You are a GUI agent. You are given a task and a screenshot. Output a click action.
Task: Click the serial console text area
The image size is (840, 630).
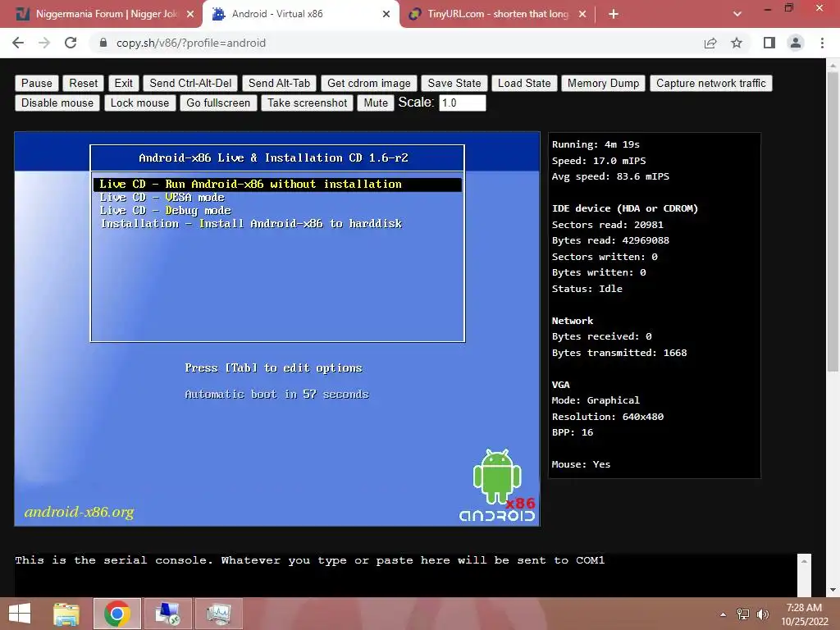click(405, 574)
